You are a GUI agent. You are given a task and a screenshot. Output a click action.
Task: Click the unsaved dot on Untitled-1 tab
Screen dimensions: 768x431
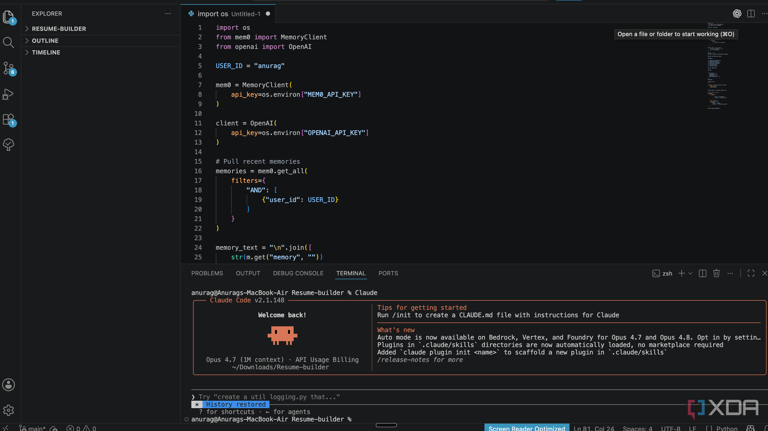point(268,14)
